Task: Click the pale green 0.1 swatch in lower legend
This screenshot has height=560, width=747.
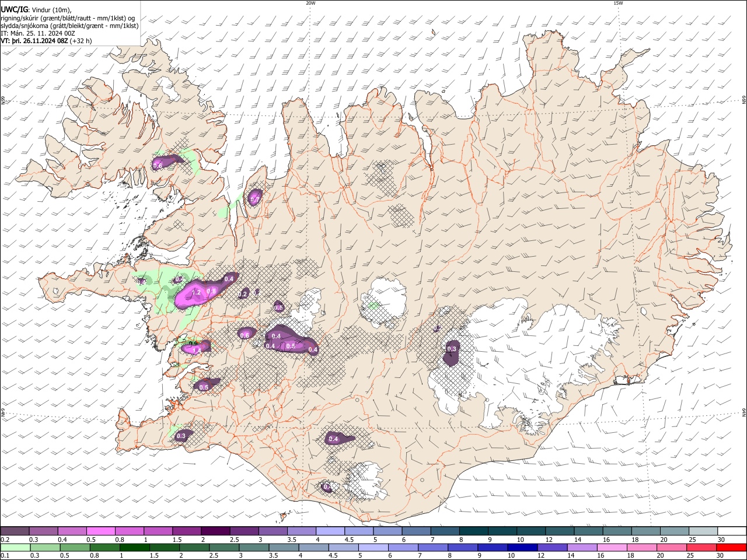Action: pos(15,547)
